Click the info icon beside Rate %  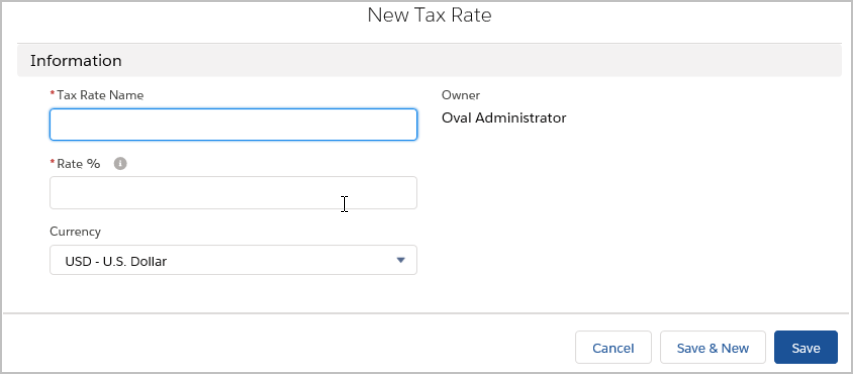click(120, 163)
